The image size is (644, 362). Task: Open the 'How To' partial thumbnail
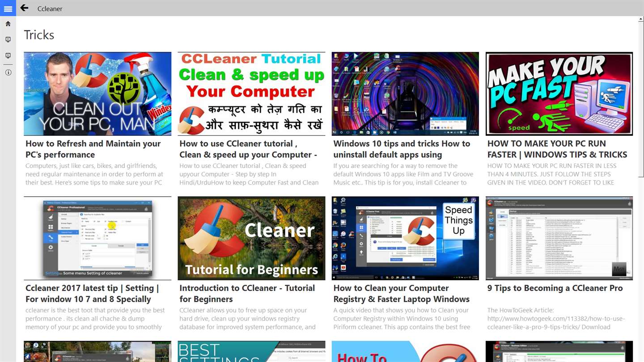[x=405, y=352]
